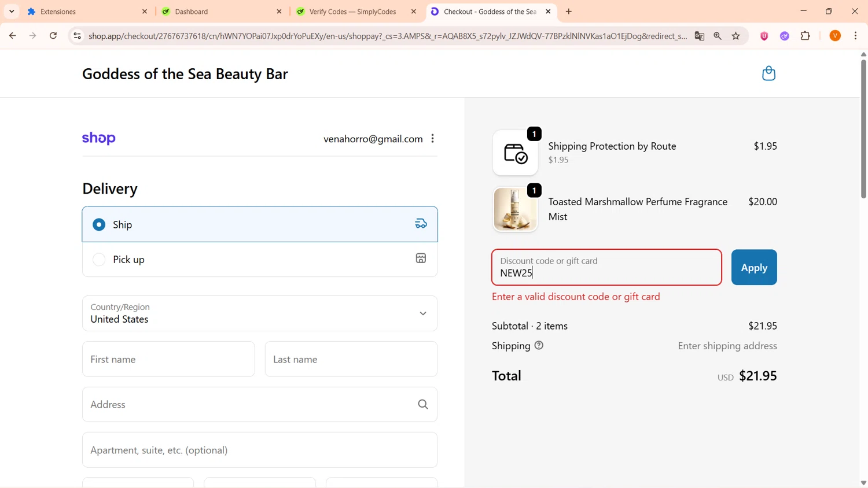Bookmark this page with the star icon

point(736,36)
